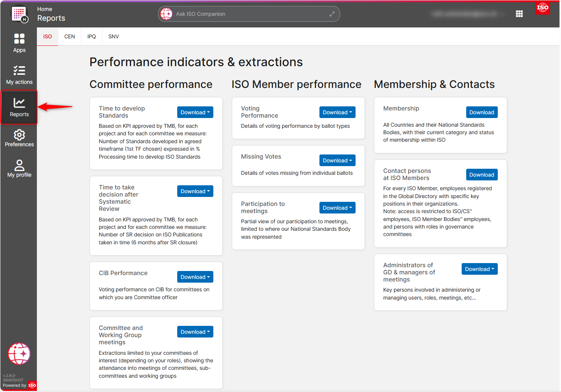Open Download dropdown for CIB Performance
This screenshot has width=561, height=392.
[x=195, y=277]
